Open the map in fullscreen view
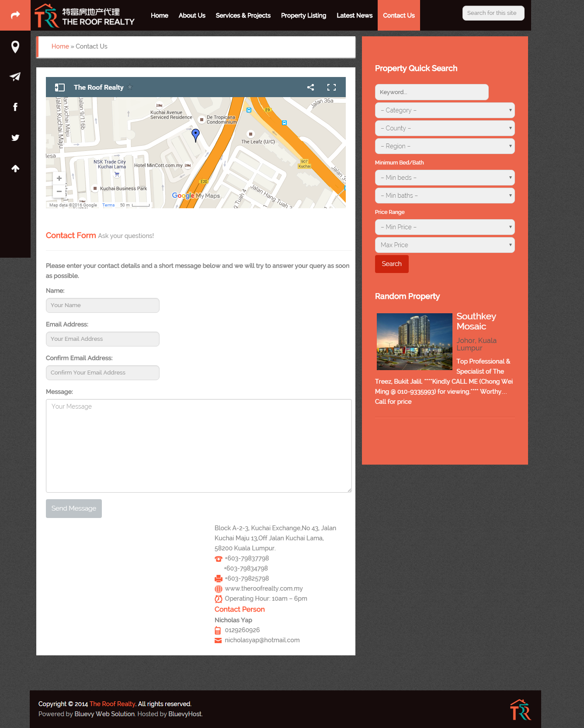The image size is (584, 728). click(x=332, y=87)
